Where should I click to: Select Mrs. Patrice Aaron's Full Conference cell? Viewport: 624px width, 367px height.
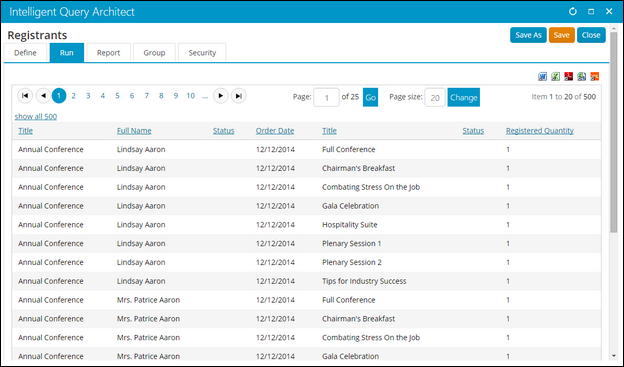[x=349, y=300]
